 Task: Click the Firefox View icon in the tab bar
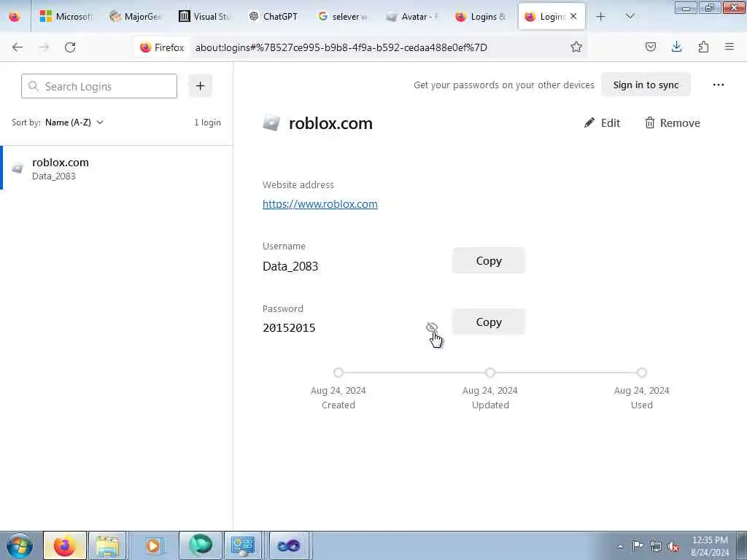15,17
